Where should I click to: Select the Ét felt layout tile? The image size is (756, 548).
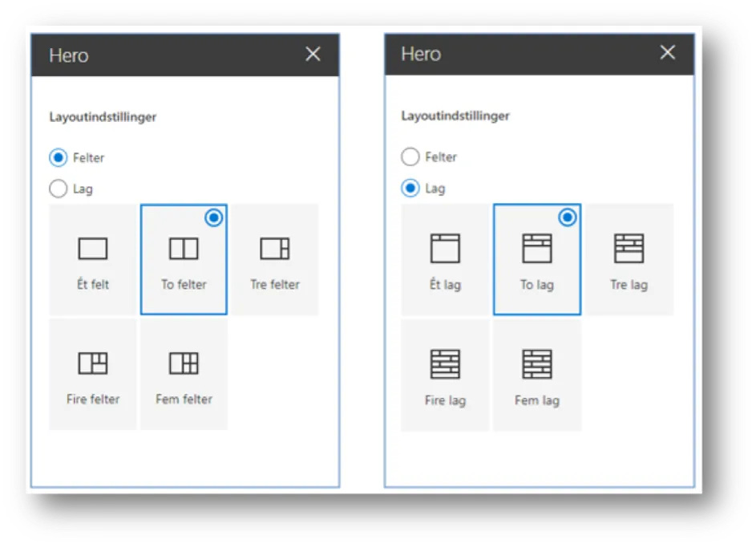[92, 259]
